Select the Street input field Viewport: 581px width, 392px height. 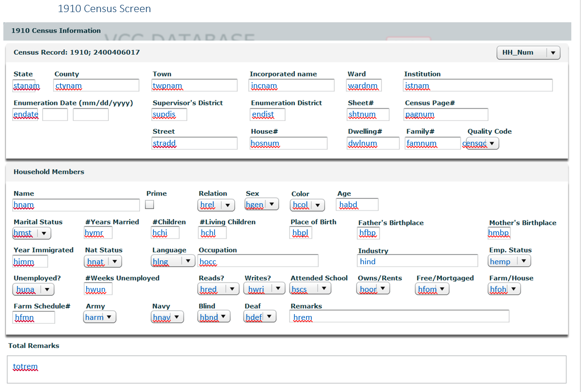click(x=195, y=143)
